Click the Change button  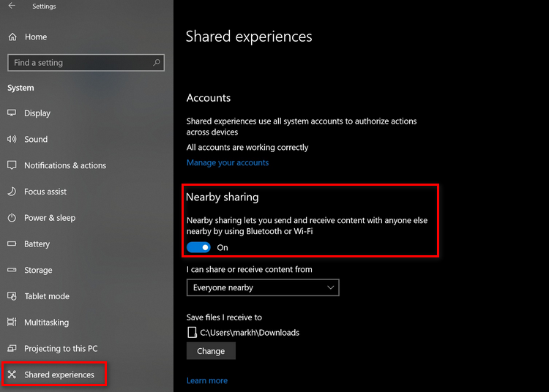pyautogui.click(x=211, y=351)
